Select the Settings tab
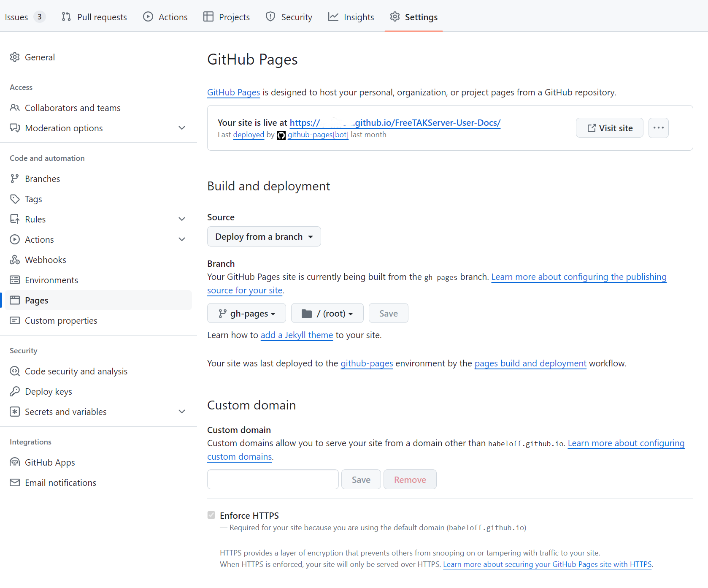 point(413,17)
